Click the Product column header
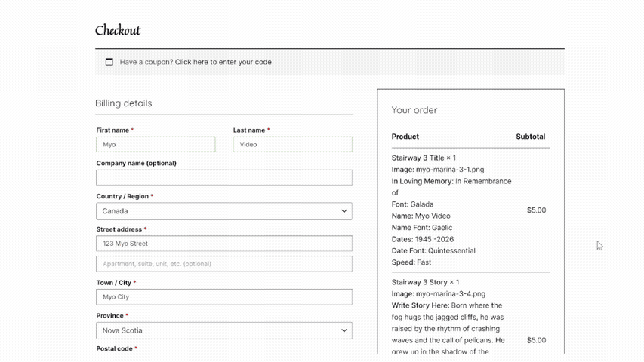 point(405,137)
